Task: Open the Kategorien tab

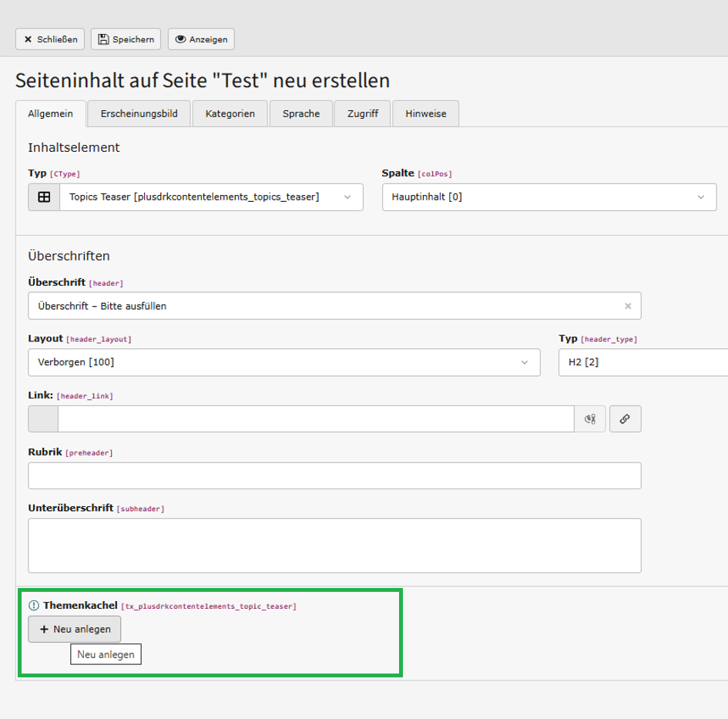Action: click(230, 114)
